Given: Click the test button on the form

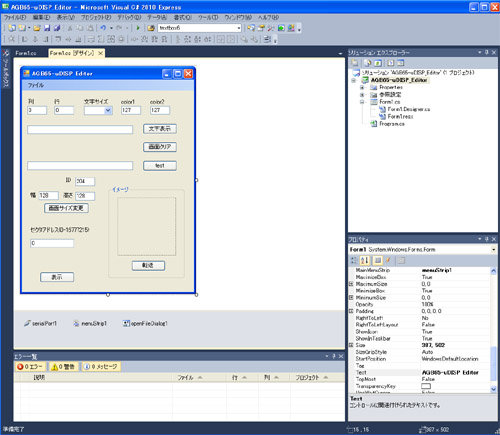Looking at the screenshot, I should (160, 166).
